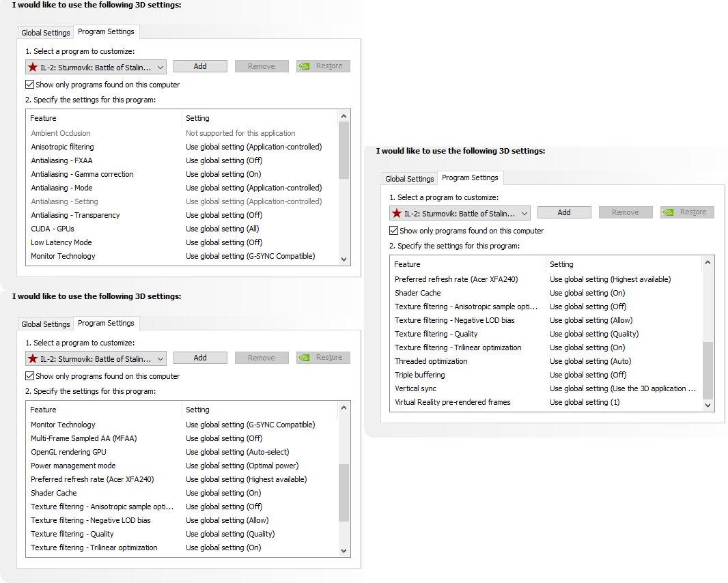Viewport: 728px width, 583px height.
Task: Click NVIDIA logo on Restore in Power management panel
Action: pos(304,358)
